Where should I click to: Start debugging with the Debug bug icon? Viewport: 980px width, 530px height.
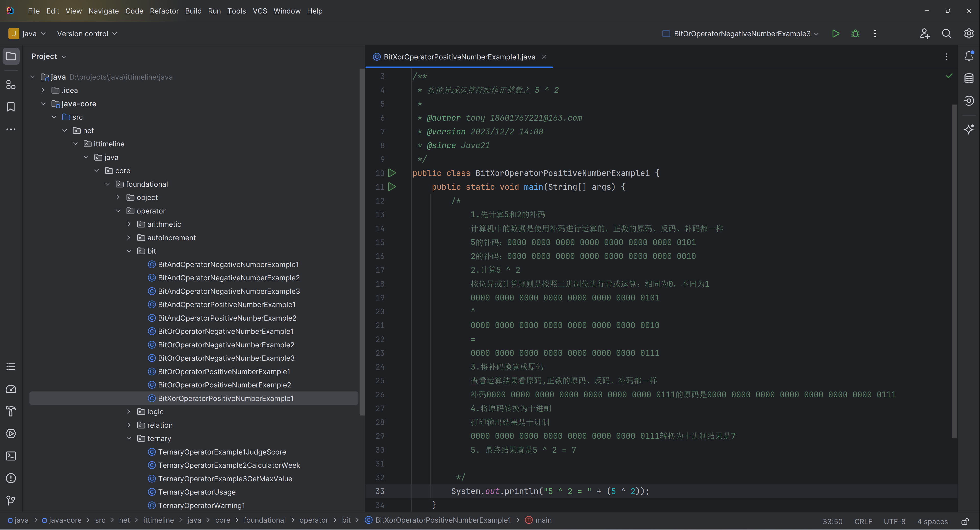click(855, 33)
